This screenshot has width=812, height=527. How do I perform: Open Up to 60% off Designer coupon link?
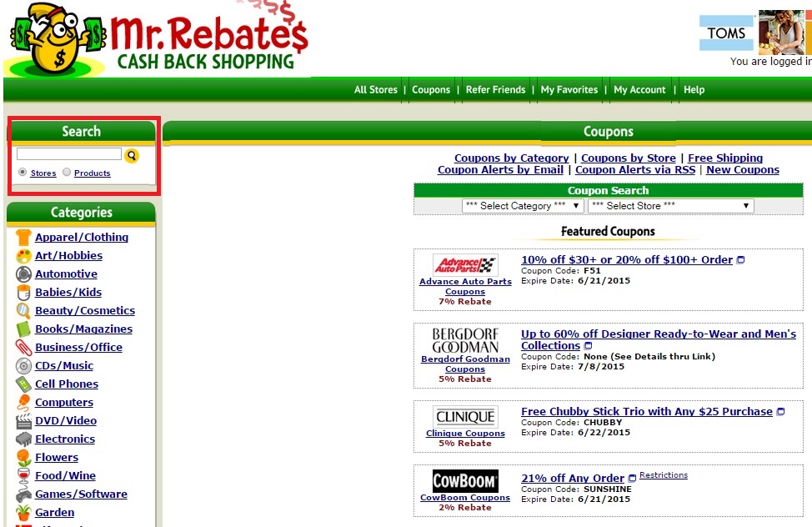click(x=659, y=340)
